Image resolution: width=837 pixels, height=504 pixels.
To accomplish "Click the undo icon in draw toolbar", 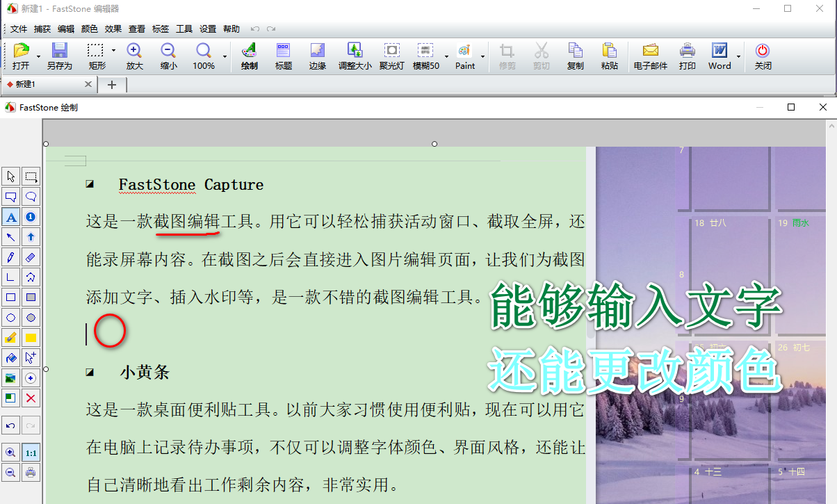I will [10, 425].
